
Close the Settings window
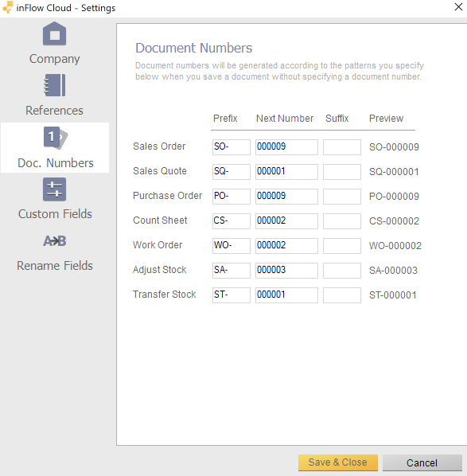[x=458, y=6]
